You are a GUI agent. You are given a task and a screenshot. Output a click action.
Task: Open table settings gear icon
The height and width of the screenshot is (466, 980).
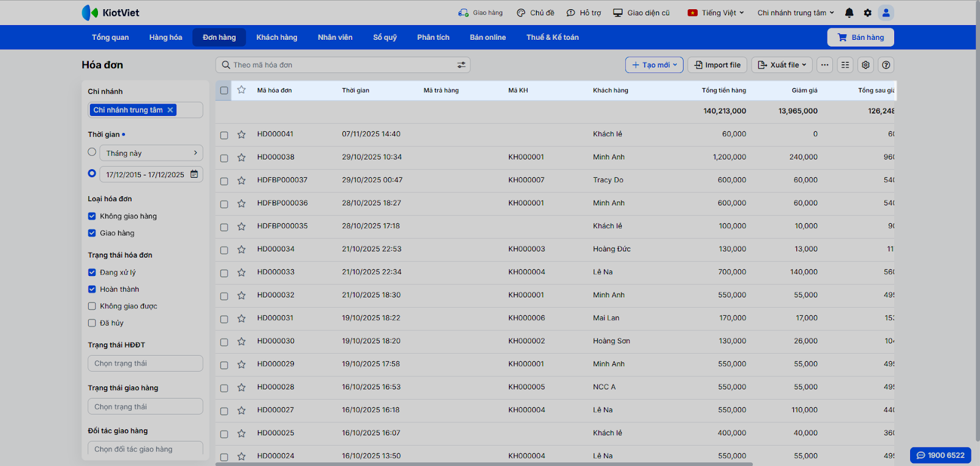coord(865,65)
